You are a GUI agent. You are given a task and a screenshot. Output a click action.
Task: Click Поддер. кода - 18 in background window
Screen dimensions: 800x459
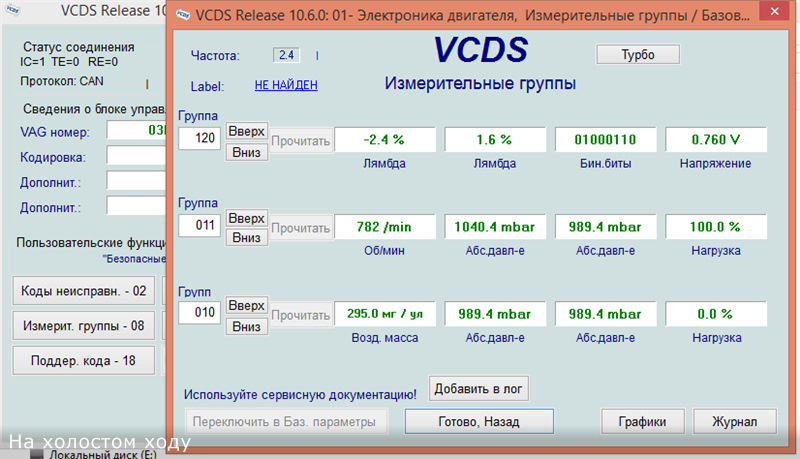(84, 361)
